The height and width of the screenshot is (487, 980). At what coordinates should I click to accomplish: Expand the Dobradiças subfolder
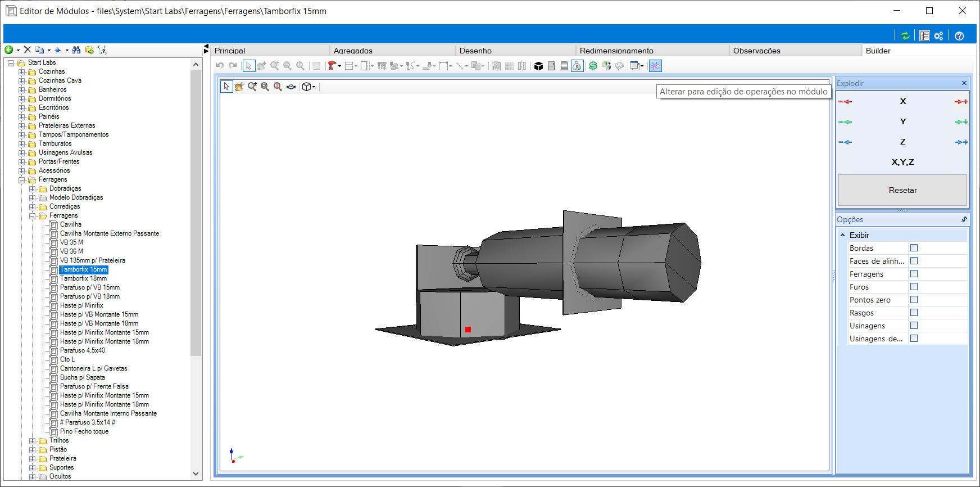coord(32,189)
